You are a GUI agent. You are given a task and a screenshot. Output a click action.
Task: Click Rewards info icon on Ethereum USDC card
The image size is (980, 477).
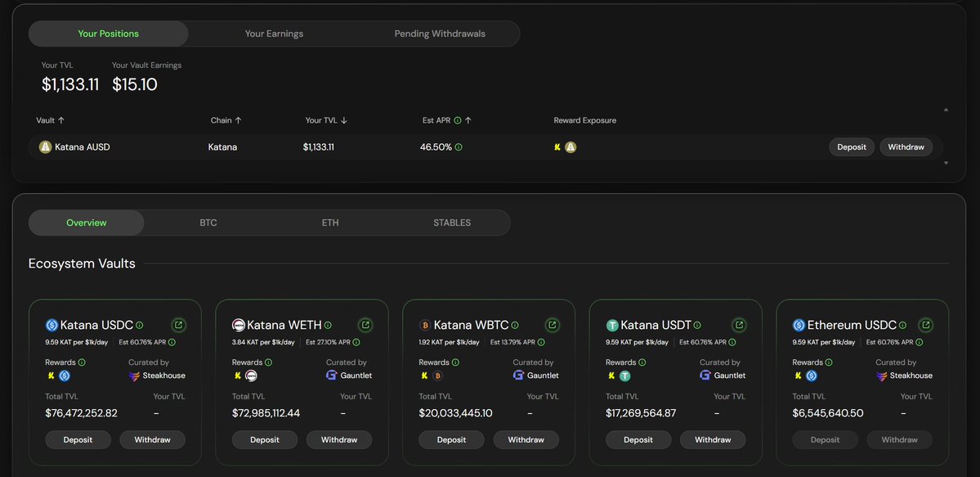click(830, 362)
